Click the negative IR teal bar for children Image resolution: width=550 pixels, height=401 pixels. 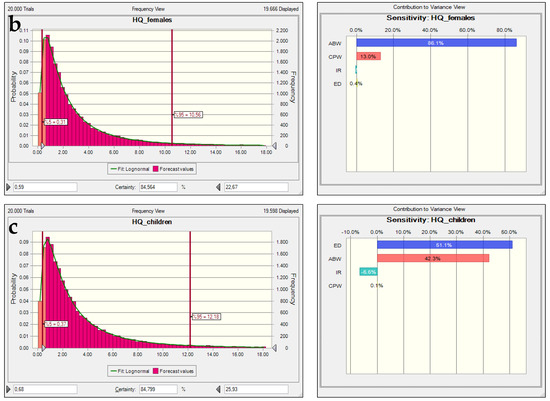coord(368,272)
